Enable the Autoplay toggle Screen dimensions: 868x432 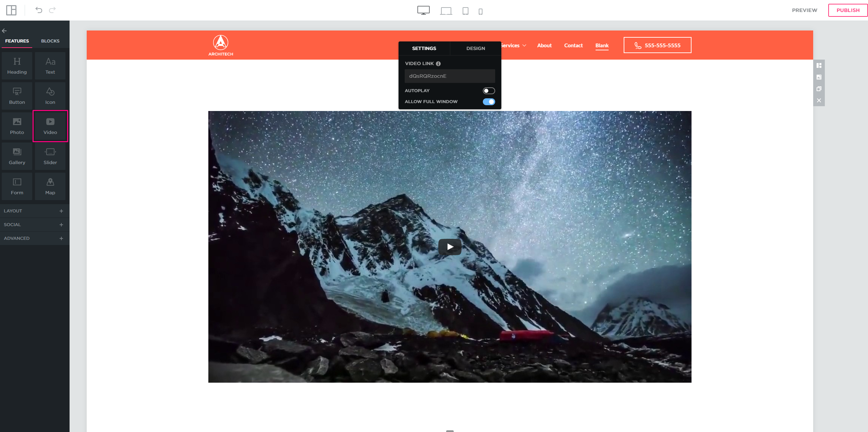click(x=489, y=91)
